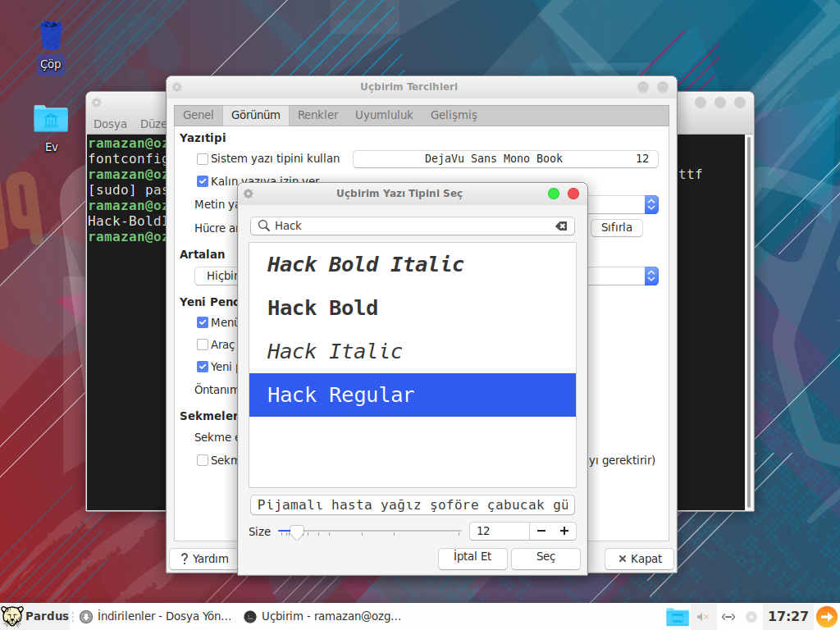Switch to the Gelişmiş tab

pos(454,115)
